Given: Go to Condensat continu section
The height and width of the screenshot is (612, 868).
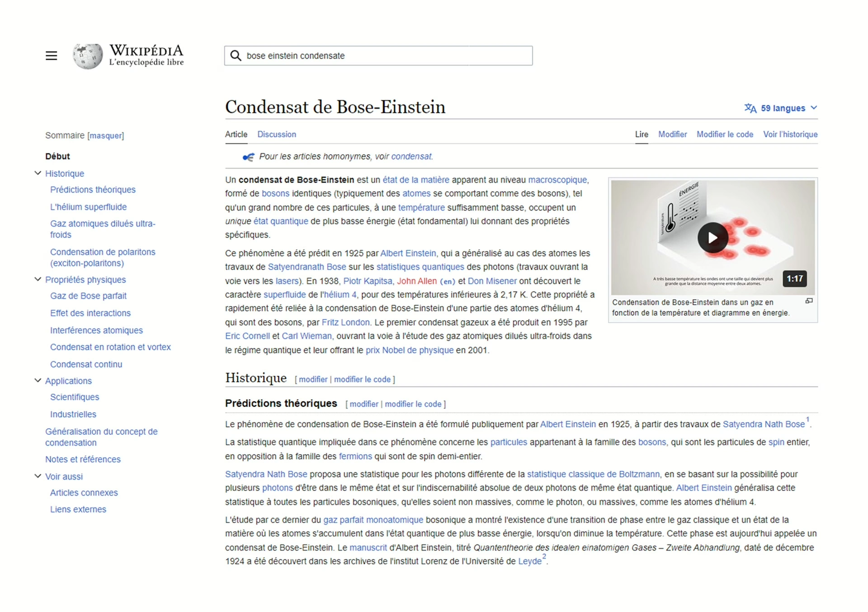Looking at the screenshot, I should click(x=86, y=364).
